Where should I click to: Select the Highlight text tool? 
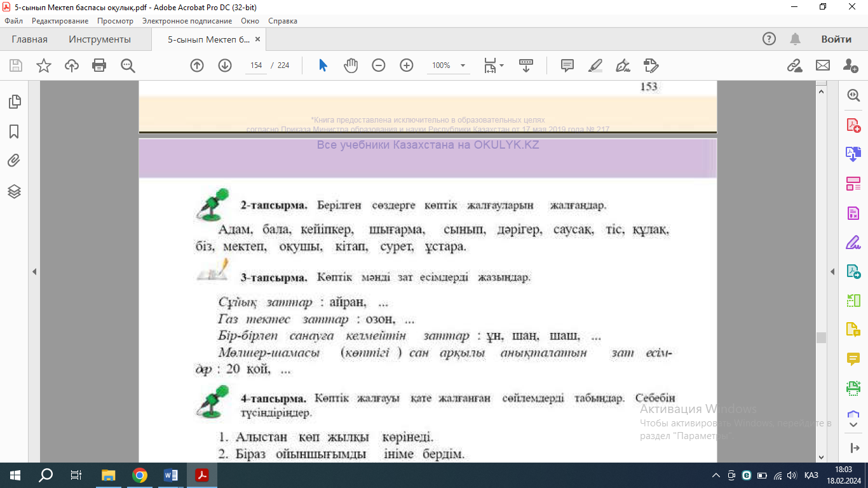point(595,65)
